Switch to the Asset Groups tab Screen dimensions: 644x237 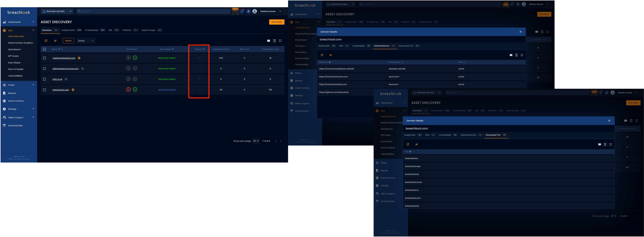click(152, 30)
